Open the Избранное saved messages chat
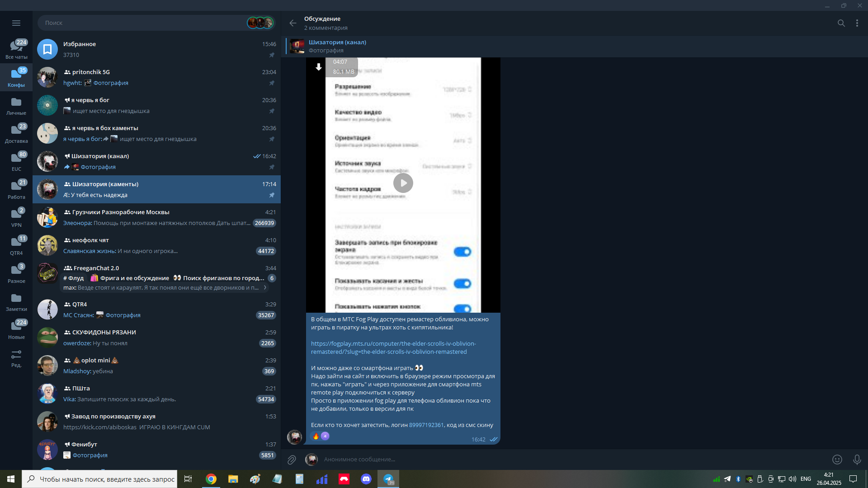 156,49
